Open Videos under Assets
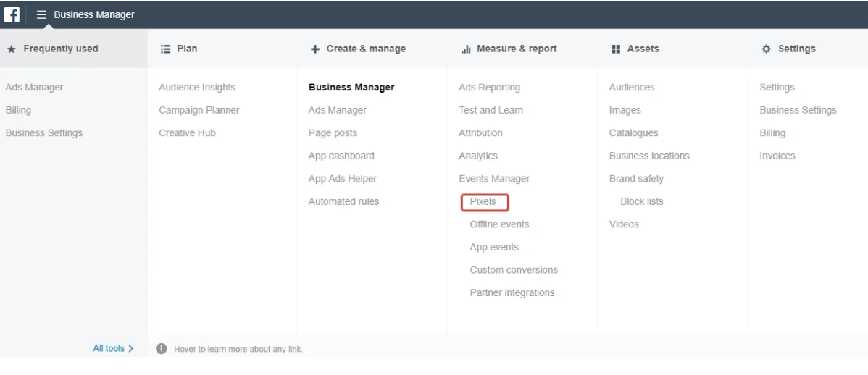The width and height of the screenshot is (868, 375). (624, 224)
